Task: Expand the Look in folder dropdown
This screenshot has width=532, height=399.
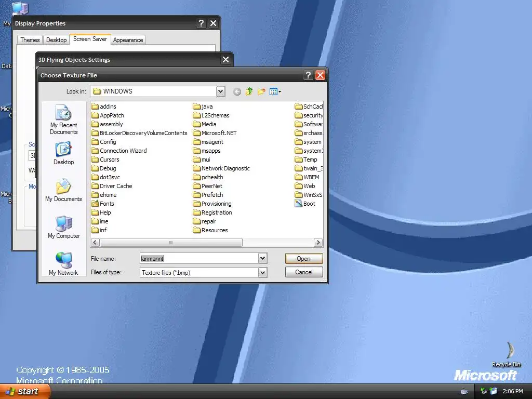Action: coord(220,91)
